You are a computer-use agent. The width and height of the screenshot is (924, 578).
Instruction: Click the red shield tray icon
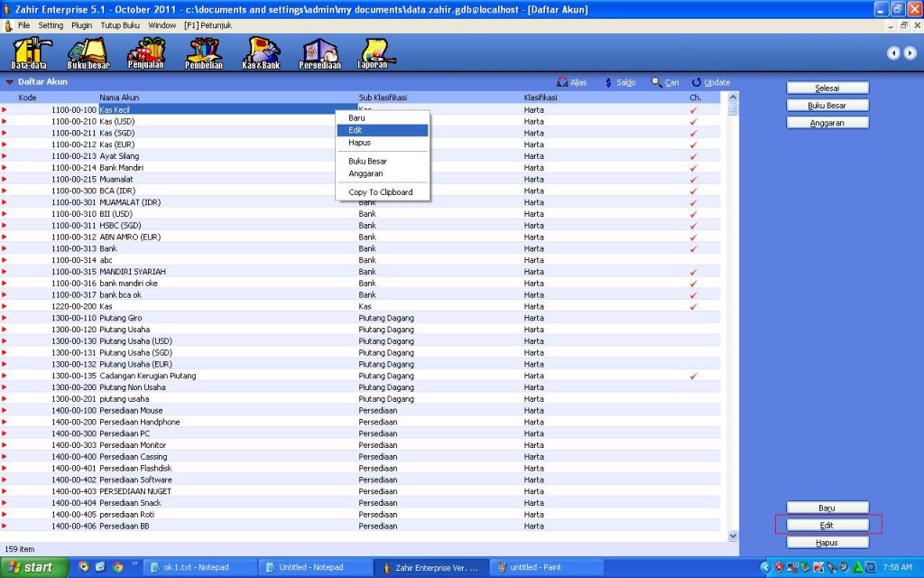point(779,567)
